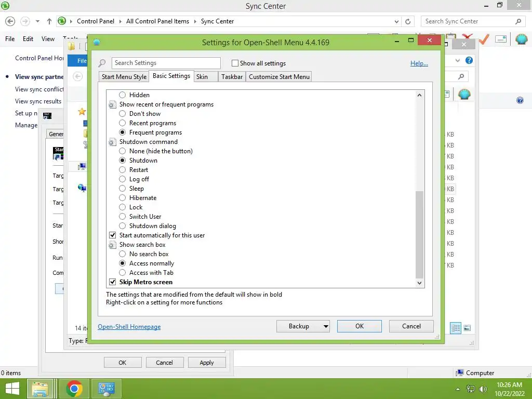Click the Sync Center help icon on right side
This screenshot has width=532, height=399.
pos(520,100)
